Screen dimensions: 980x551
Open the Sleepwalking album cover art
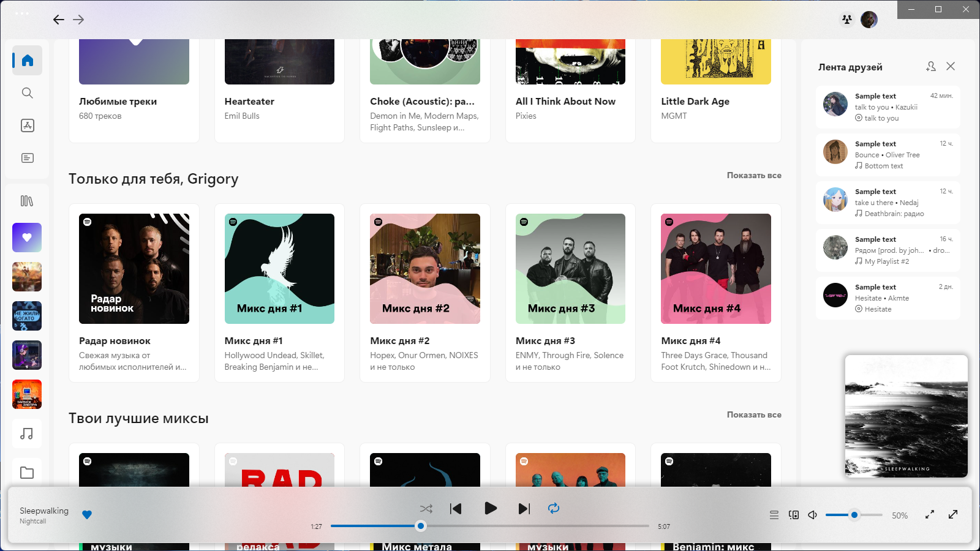pos(907,416)
